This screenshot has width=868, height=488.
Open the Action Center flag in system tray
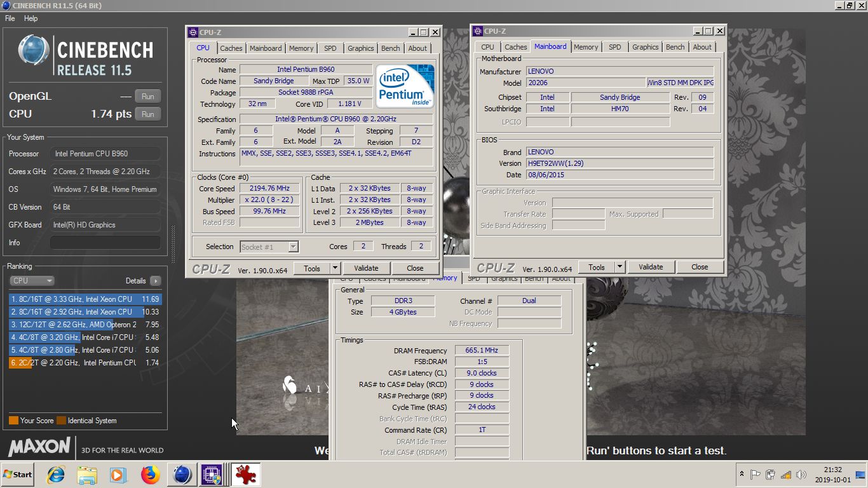tap(756, 475)
